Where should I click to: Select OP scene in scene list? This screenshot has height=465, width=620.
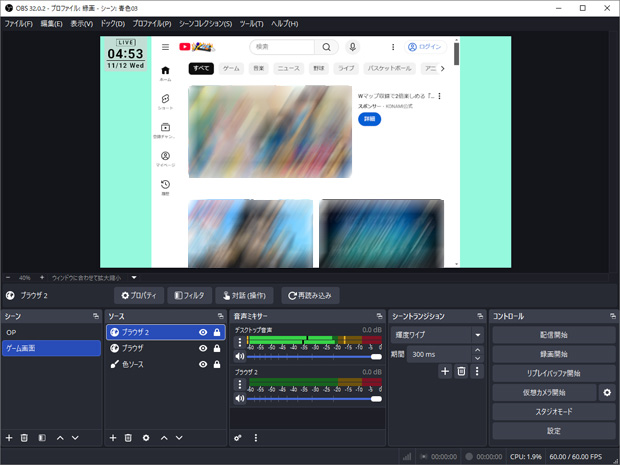(x=51, y=333)
